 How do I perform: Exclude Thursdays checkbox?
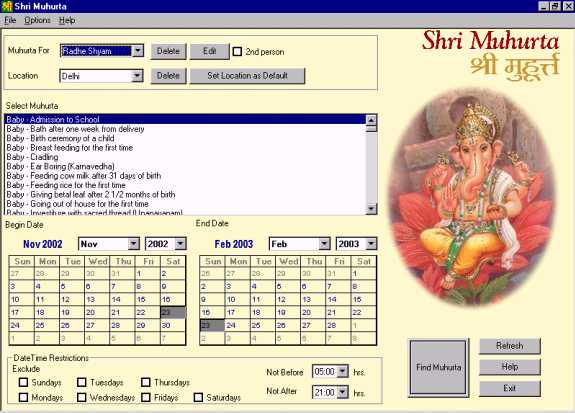pyautogui.click(x=146, y=382)
